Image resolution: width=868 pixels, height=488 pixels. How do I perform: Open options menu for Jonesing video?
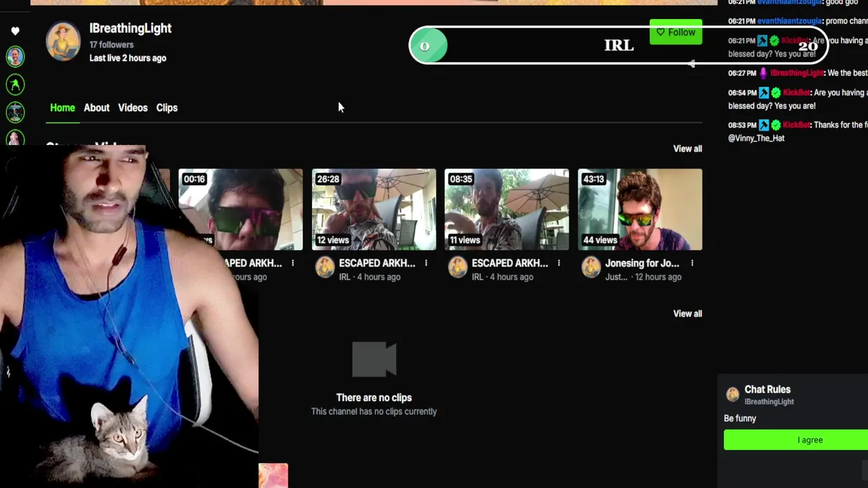[x=692, y=263]
